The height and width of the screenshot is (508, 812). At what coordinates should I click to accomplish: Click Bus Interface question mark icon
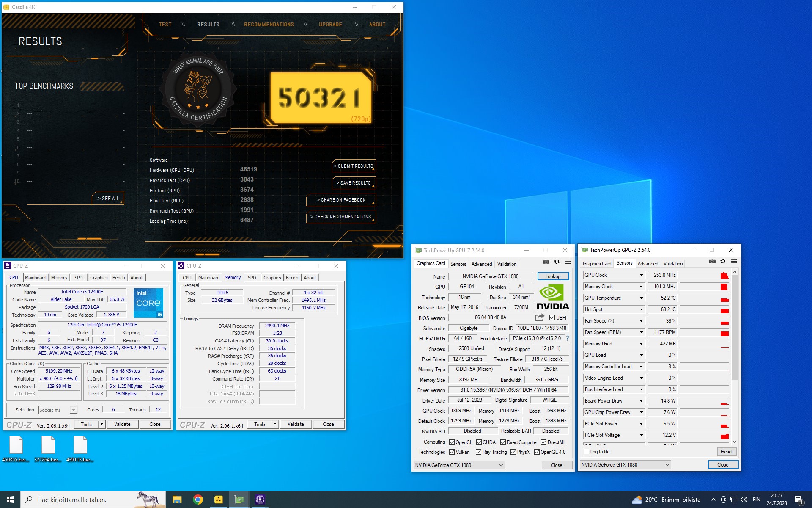pyautogui.click(x=568, y=338)
